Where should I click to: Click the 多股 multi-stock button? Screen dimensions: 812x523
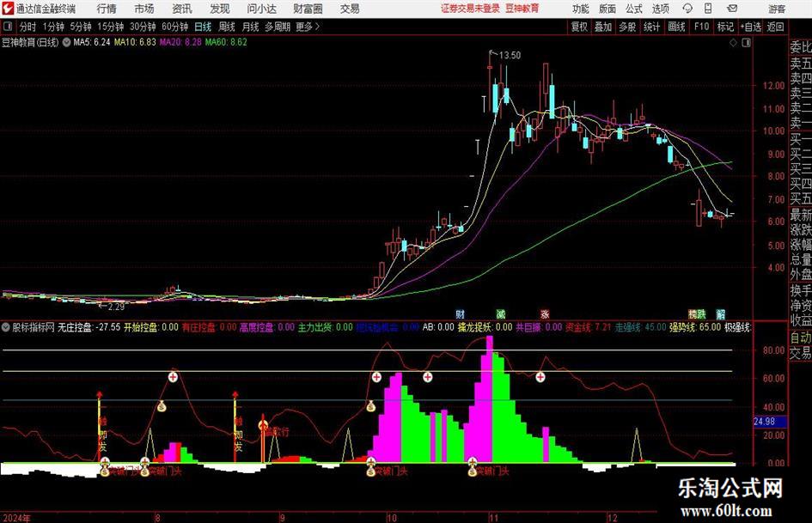click(627, 27)
